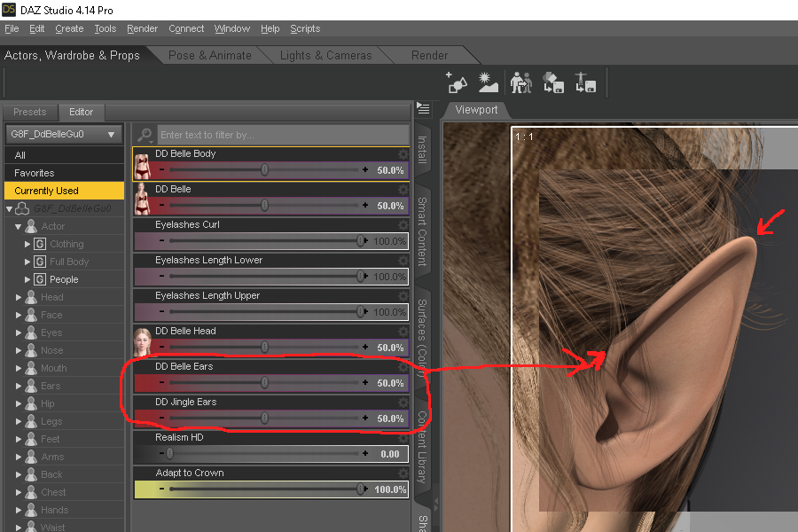This screenshot has width=798, height=532.
Task: Click the save materials preset toolbar icon
Action: click(553, 82)
